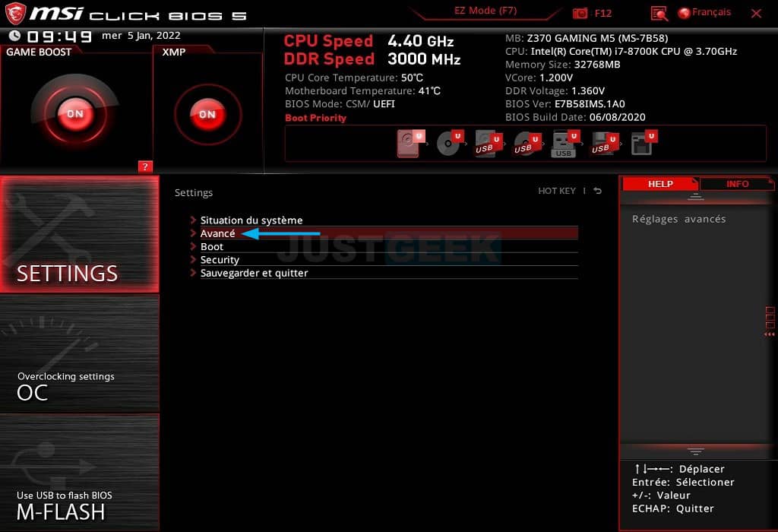Select the USB floppy boot device icon
This screenshot has height=532, width=778.
[x=604, y=144]
